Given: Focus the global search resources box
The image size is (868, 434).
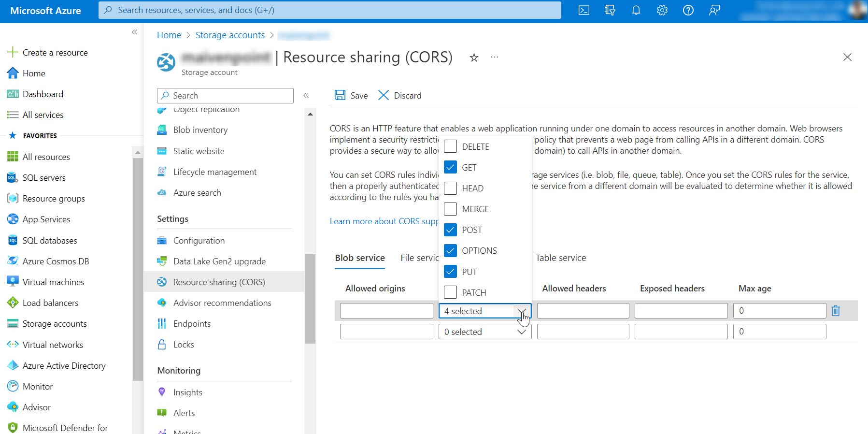Looking at the screenshot, I should (x=330, y=10).
